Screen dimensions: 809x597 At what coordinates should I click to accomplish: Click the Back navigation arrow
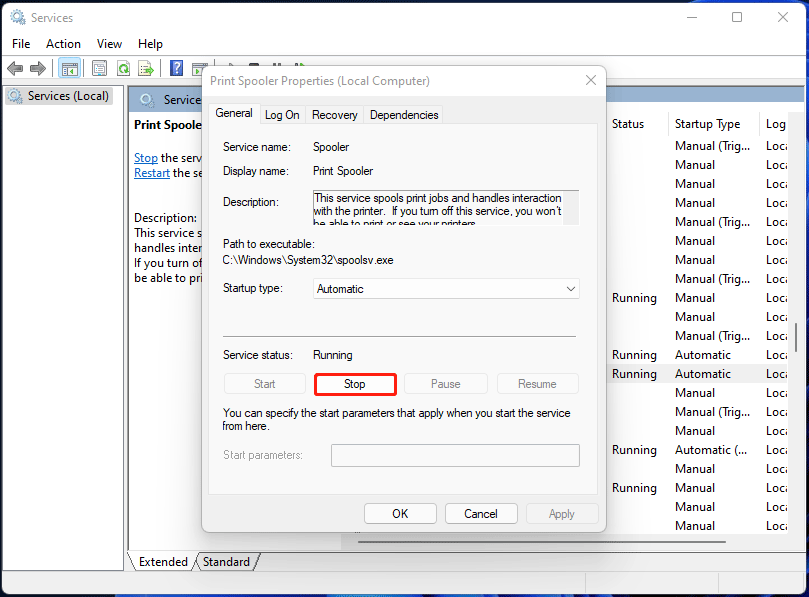click(x=15, y=68)
